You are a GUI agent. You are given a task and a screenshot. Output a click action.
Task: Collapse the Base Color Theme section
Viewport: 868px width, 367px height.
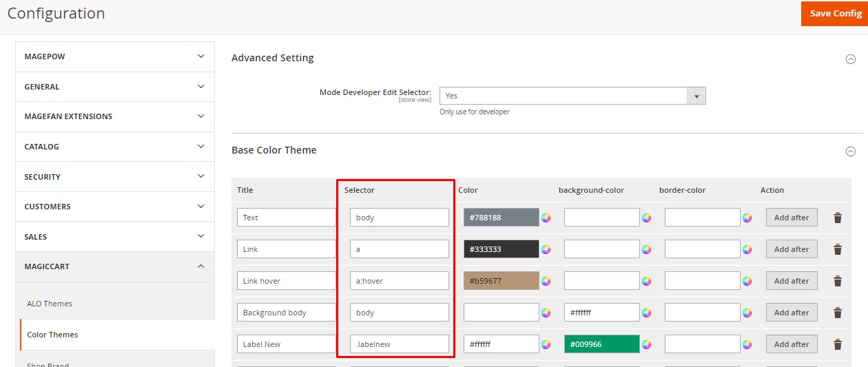point(850,151)
